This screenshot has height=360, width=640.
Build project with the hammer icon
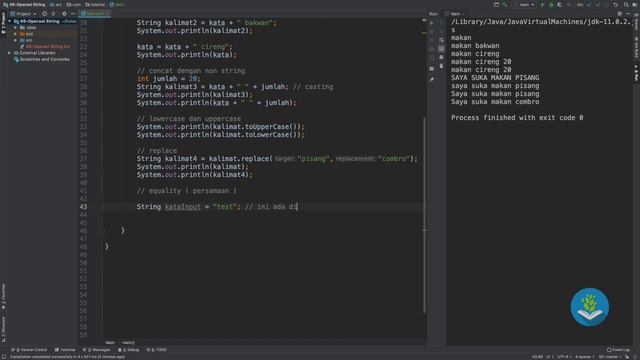tap(505, 5)
